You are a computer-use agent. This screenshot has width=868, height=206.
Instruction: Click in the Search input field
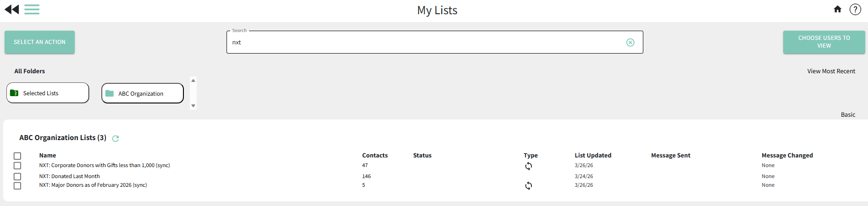coord(426,43)
